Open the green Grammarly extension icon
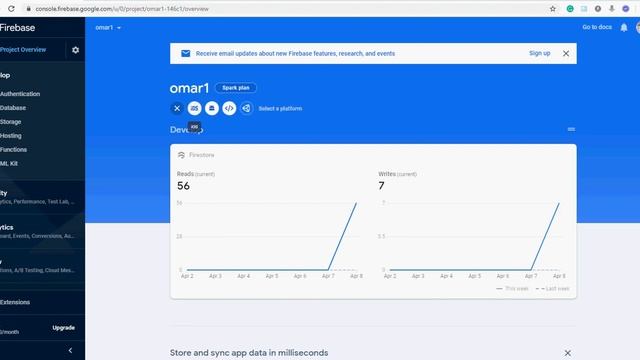 click(570, 9)
